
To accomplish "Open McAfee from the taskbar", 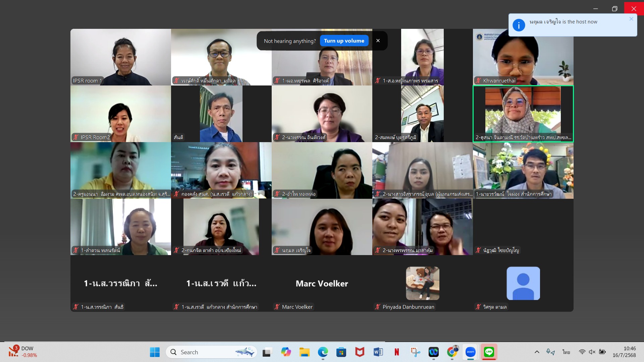I will 360,352.
